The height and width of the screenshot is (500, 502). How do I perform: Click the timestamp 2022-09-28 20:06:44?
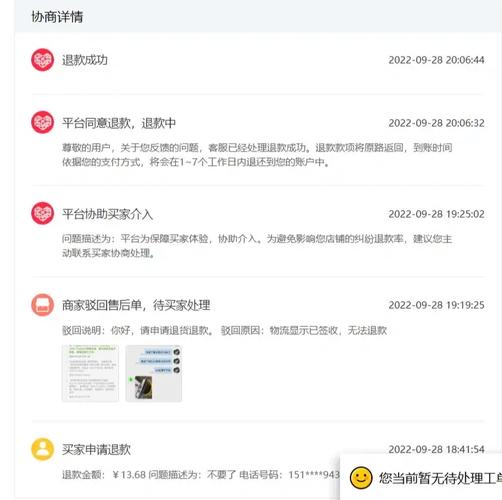436,60
